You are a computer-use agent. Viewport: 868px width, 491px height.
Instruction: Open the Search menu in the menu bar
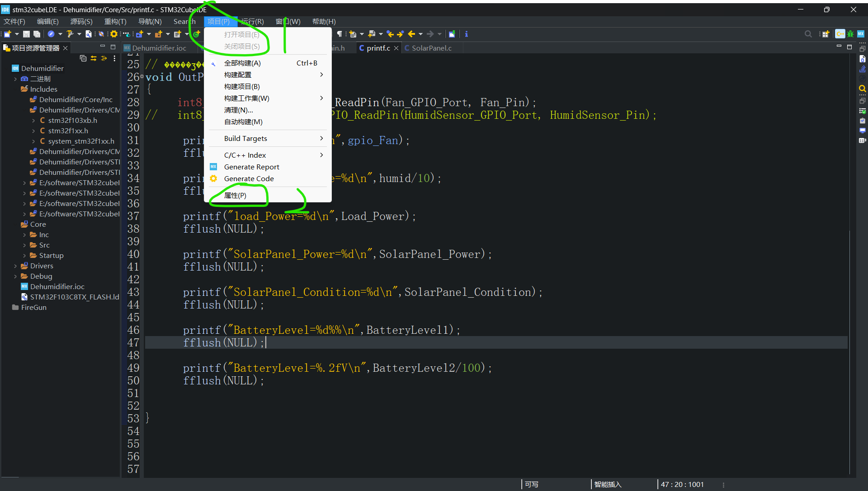point(184,21)
